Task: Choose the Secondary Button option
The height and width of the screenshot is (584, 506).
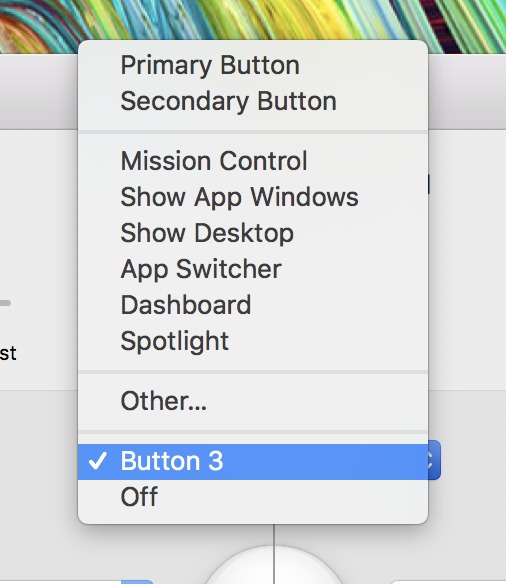Action: (253, 101)
